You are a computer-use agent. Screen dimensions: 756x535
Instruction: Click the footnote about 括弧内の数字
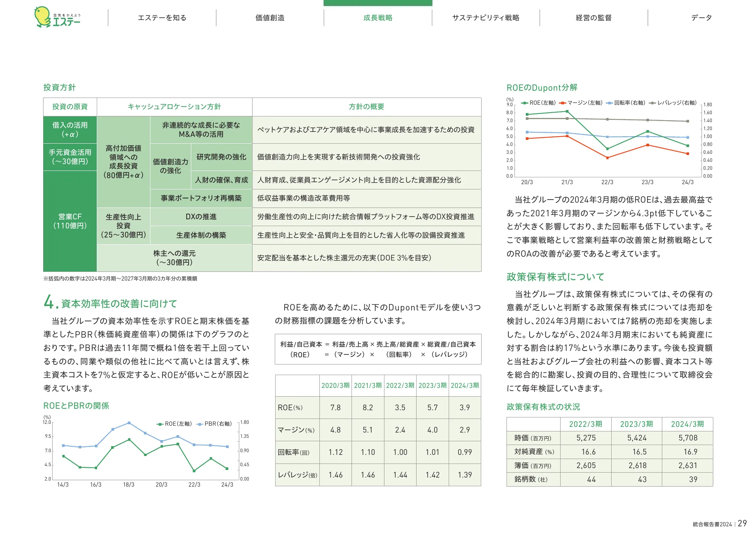tap(120, 279)
